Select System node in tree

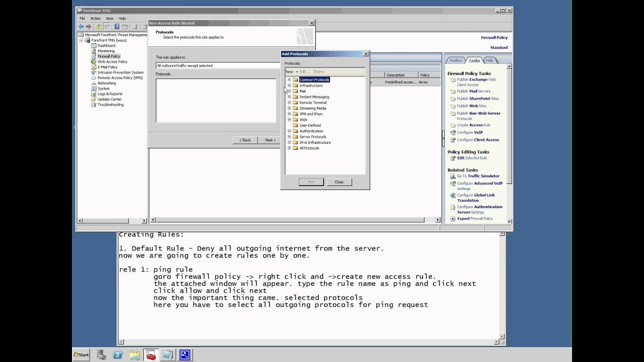pyautogui.click(x=104, y=88)
